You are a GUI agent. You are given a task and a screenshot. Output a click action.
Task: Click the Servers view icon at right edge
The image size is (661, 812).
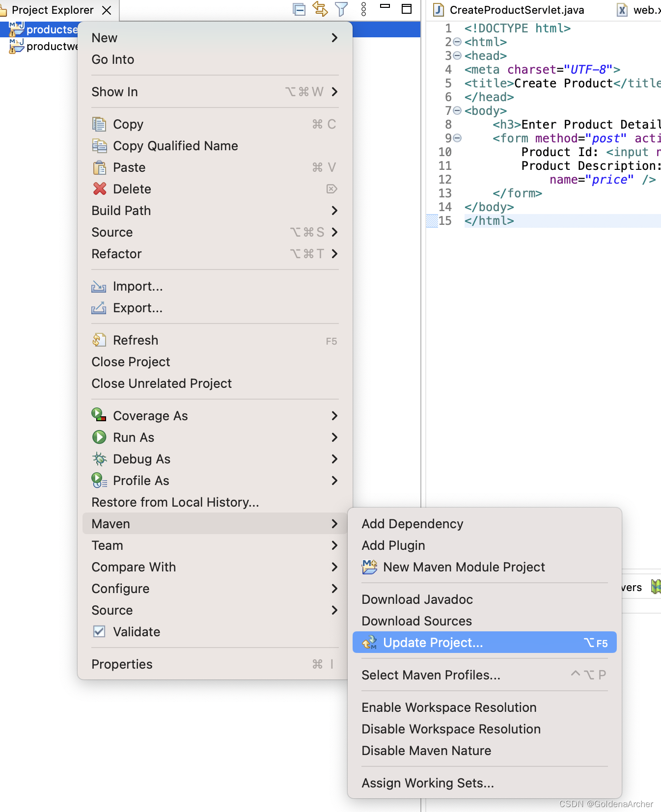pyautogui.click(x=656, y=587)
